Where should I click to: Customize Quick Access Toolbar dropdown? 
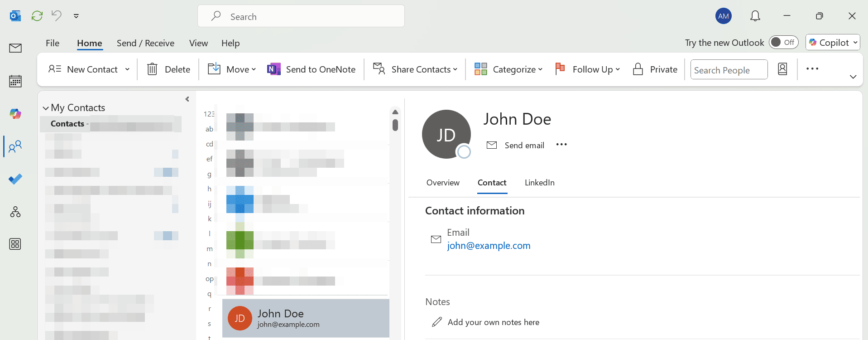(76, 16)
